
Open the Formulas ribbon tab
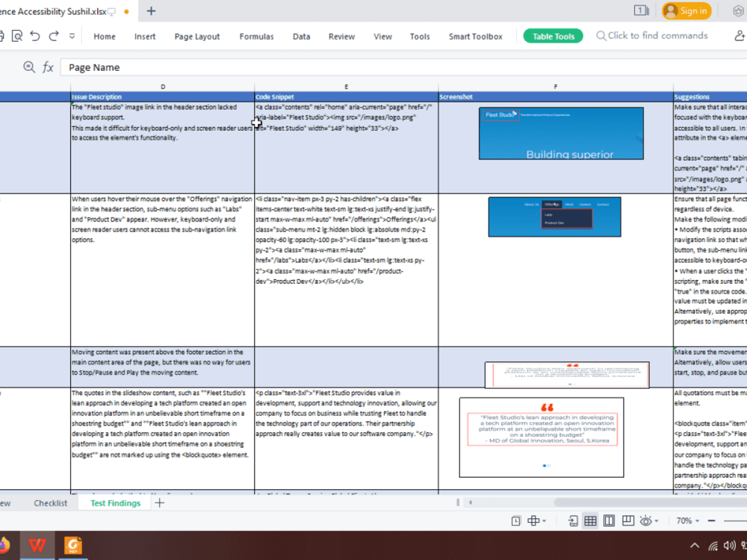coord(256,37)
